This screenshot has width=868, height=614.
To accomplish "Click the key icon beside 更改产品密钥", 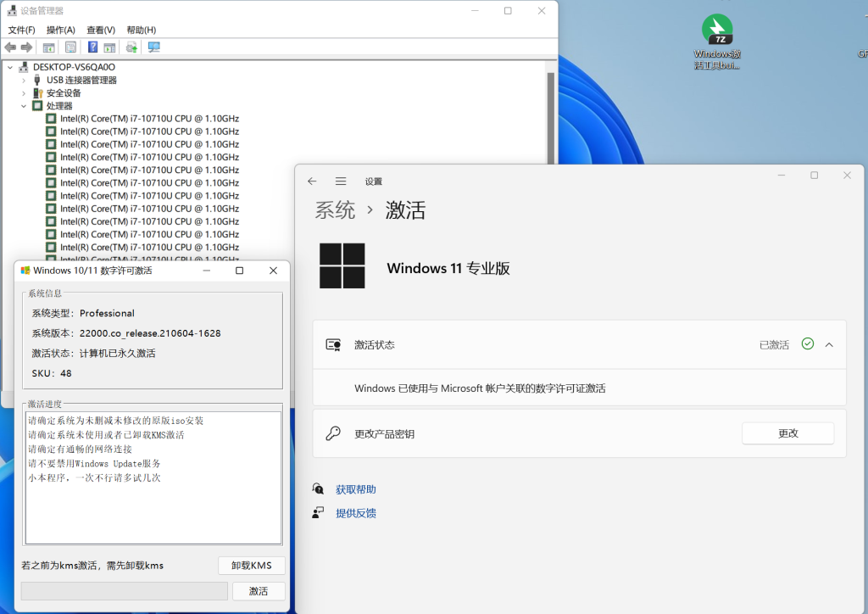I will 333,433.
